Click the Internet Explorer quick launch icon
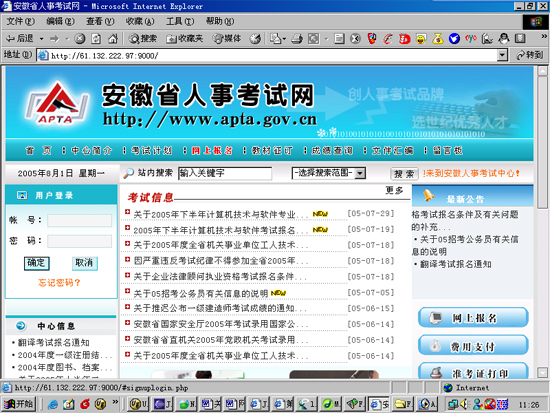The image size is (550, 413). point(53,404)
